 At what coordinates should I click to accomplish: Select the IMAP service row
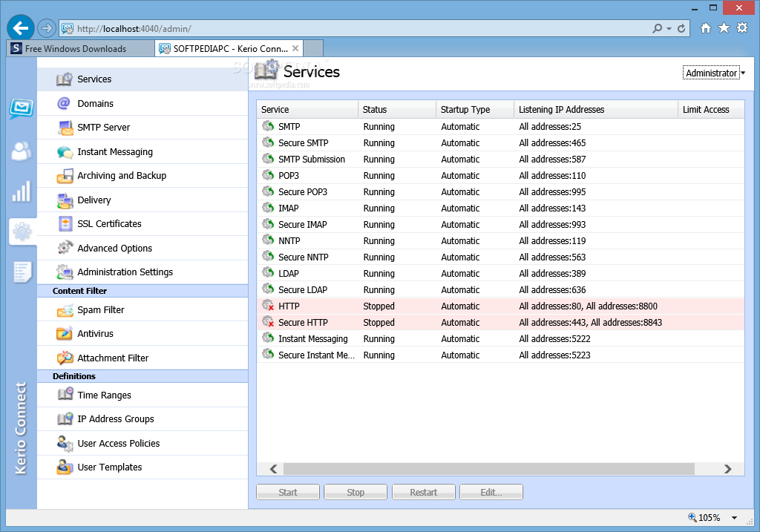[x=501, y=208]
